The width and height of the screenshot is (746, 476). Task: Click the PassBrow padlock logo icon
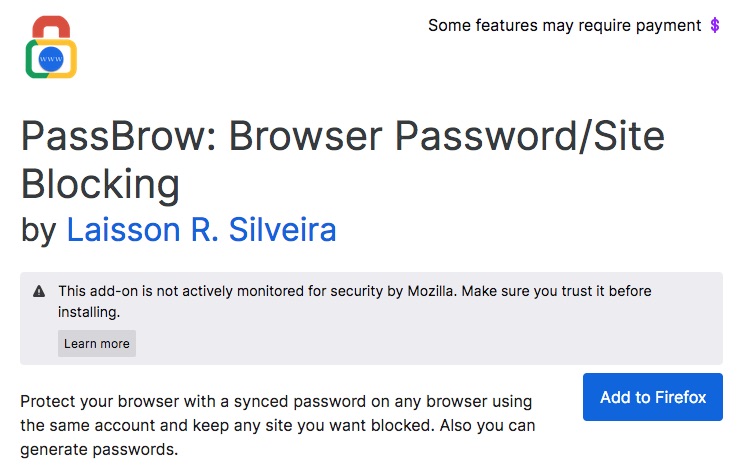point(51,47)
